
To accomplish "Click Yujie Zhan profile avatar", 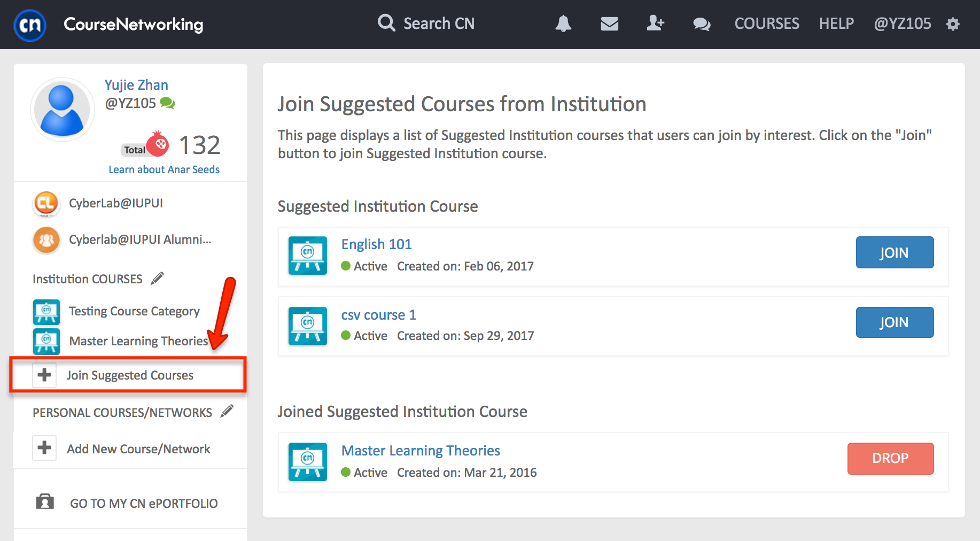I will pos(62,109).
